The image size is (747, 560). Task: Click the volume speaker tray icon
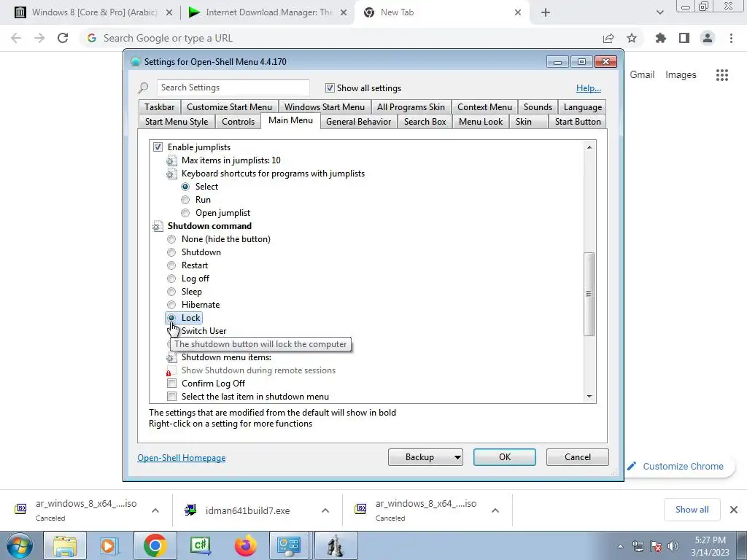pos(673,546)
